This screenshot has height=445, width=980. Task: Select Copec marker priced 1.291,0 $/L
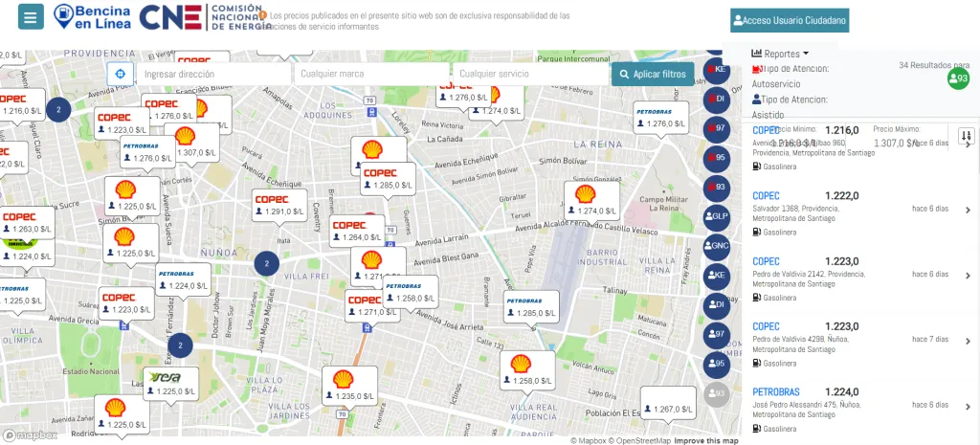[278, 205]
